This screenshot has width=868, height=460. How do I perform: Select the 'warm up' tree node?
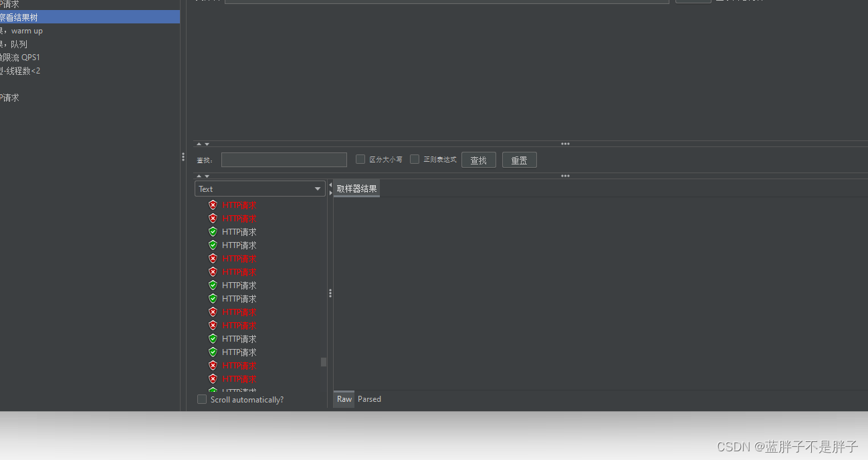[21, 31]
